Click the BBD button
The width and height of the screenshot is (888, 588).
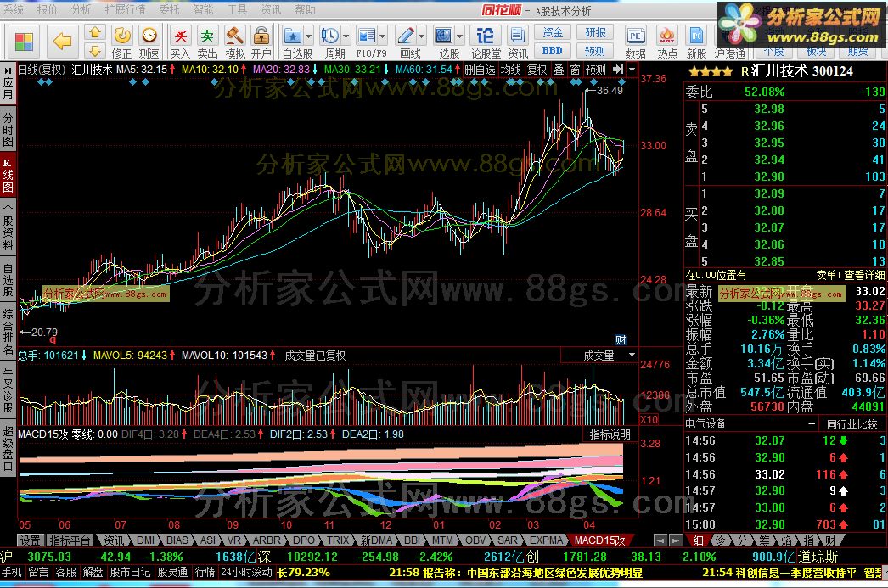[x=553, y=50]
